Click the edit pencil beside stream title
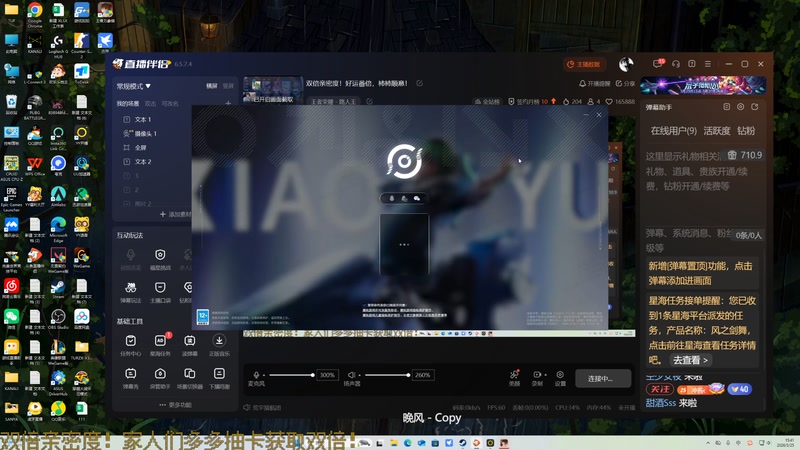Viewport: 800px width, 450px height. (419, 83)
